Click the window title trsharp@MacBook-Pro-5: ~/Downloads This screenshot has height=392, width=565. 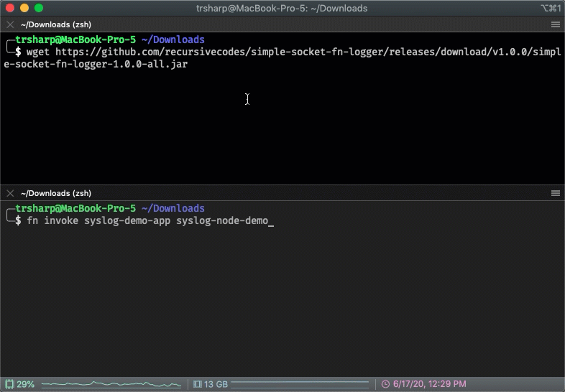click(282, 9)
